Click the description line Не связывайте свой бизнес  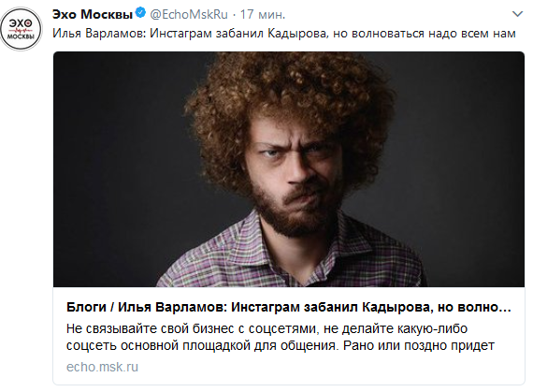point(266,328)
